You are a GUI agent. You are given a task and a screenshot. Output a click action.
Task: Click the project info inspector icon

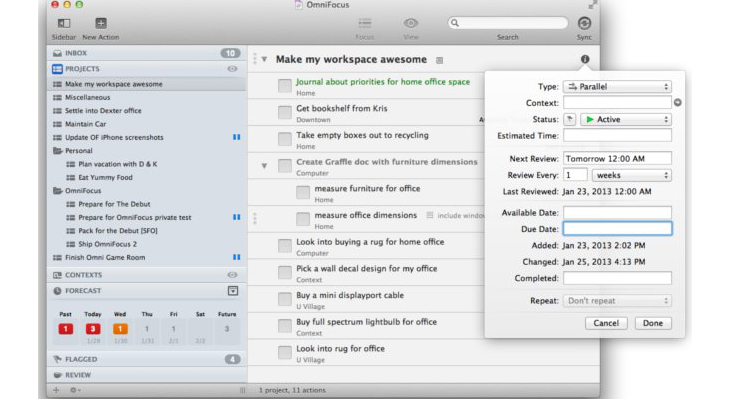585,59
